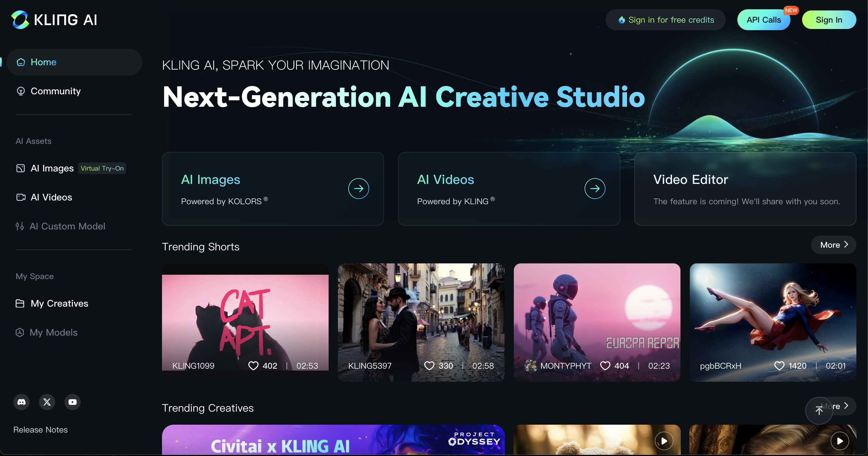The width and height of the screenshot is (868, 456).
Task: Open AI Videos in the sidebar
Action: (x=51, y=197)
